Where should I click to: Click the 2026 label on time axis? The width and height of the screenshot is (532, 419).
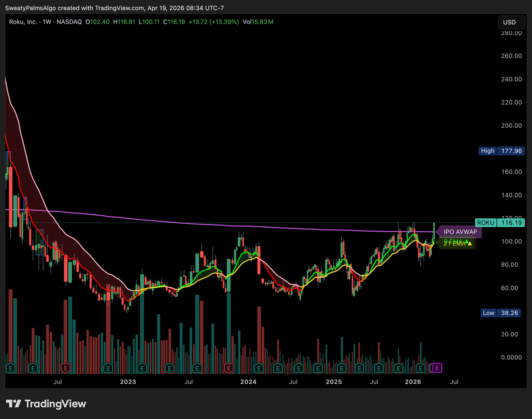(413, 381)
